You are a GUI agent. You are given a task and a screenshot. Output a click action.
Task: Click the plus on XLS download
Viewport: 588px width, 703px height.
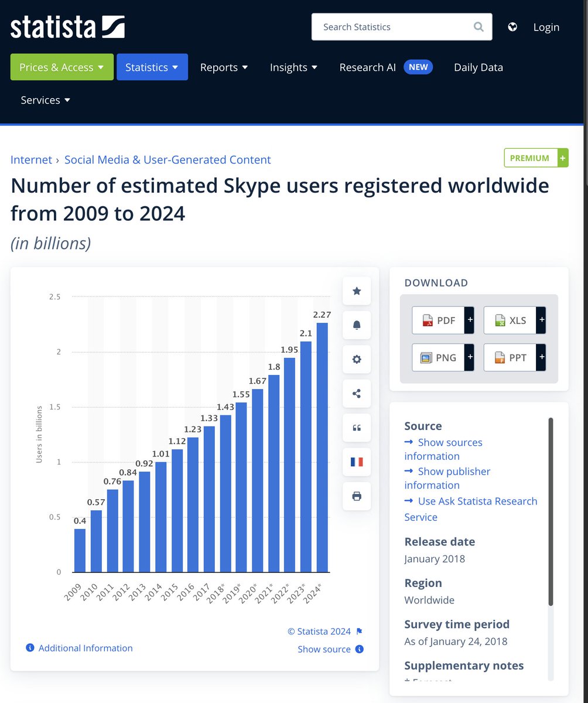coord(541,320)
